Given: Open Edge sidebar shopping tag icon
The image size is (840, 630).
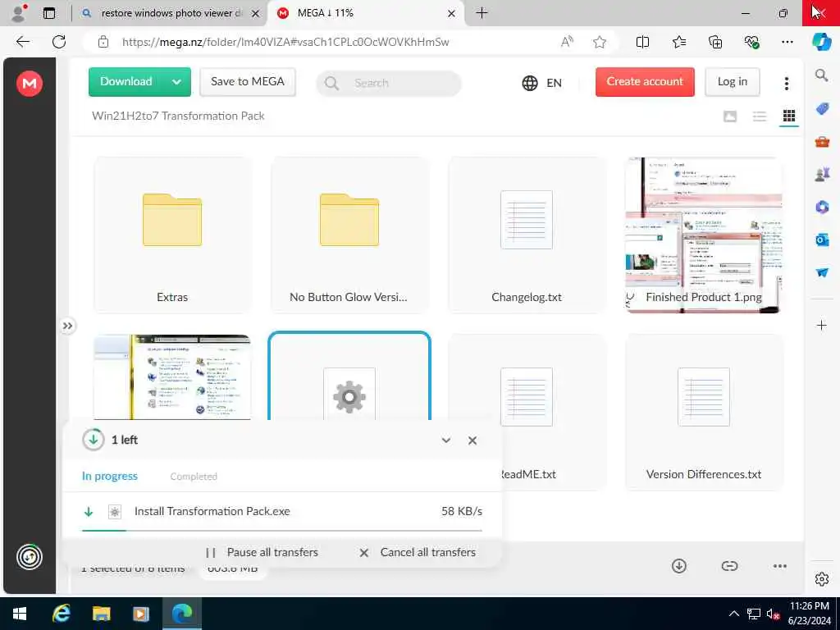Looking at the screenshot, I should [x=822, y=109].
